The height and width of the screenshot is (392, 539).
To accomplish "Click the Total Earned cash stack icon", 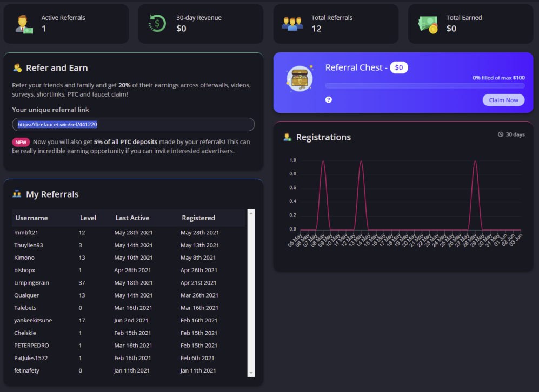I will click(x=427, y=23).
